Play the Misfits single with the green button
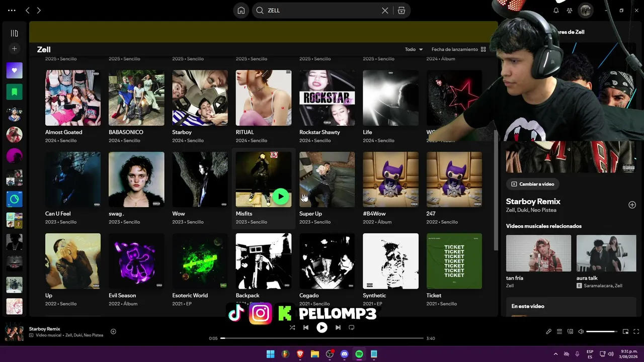 [281, 197]
